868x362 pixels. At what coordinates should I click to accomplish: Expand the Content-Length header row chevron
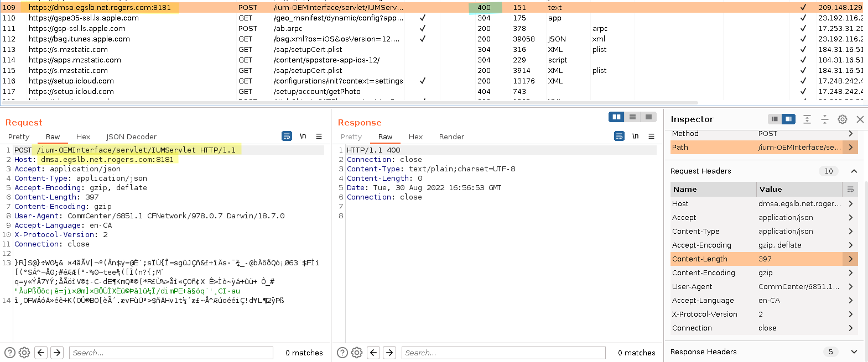point(850,259)
